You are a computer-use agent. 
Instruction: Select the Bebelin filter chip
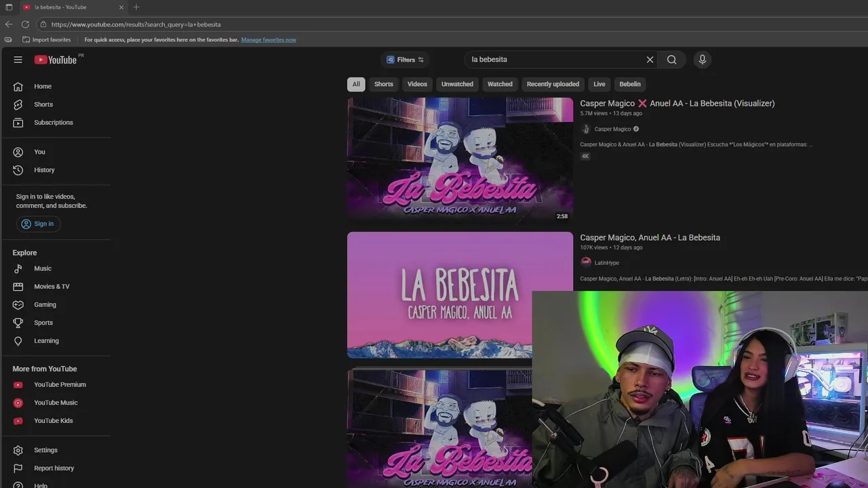tap(630, 84)
